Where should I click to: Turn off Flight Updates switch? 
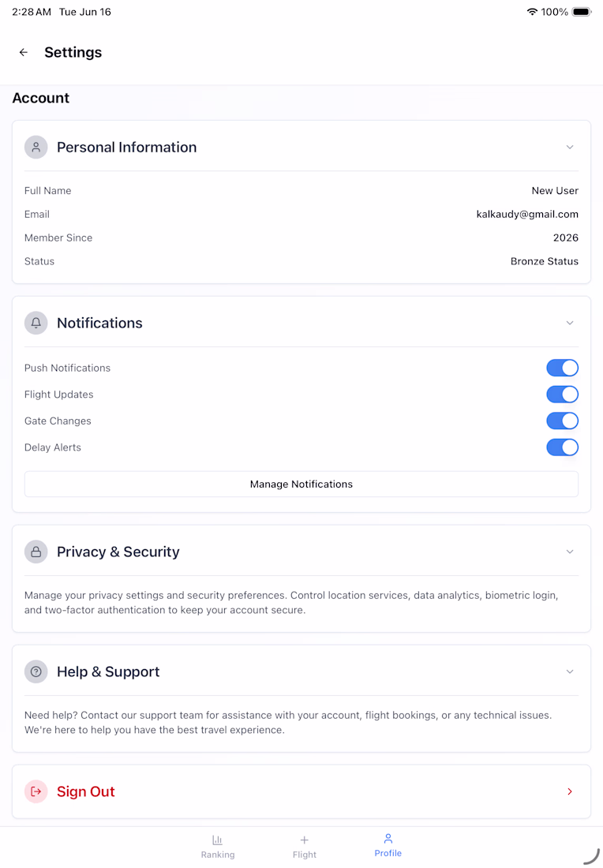[x=562, y=395]
